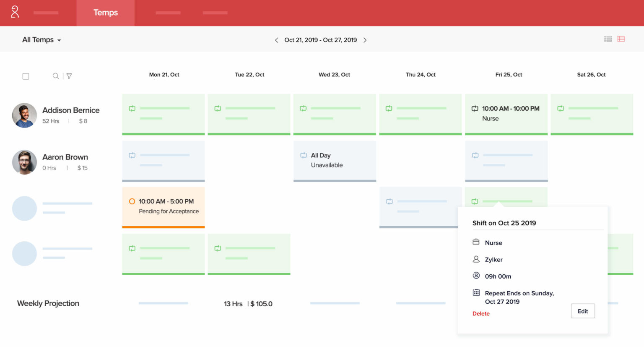Click the app logo icon in the top-left corner
Image resolution: width=644 pixels, height=347 pixels.
(x=15, y=13)
